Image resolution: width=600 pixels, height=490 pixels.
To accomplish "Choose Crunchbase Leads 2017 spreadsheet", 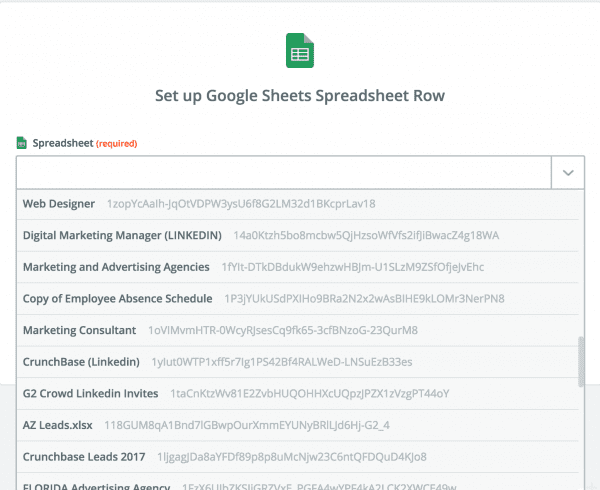I will click(x=298, y=457).
